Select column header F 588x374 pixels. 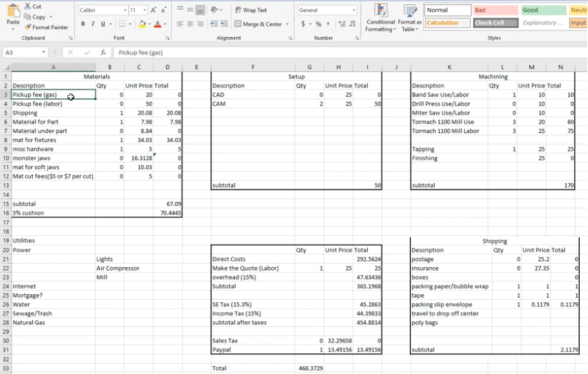(x=252, y=67)
